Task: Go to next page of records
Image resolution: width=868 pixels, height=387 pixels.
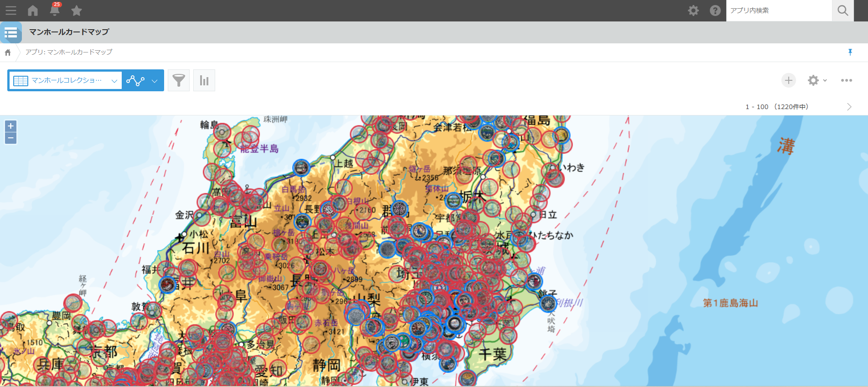Action: pyautogui.click(x=849, y=107)
